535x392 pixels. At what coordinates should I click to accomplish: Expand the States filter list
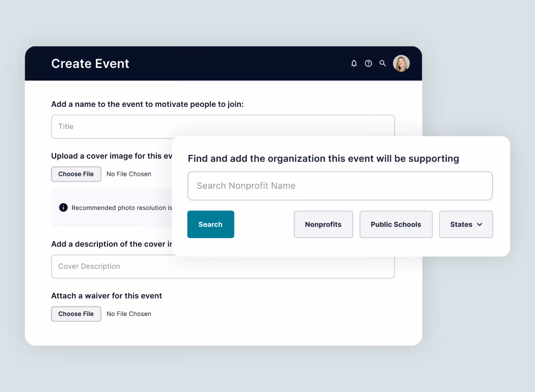(466, 224)
